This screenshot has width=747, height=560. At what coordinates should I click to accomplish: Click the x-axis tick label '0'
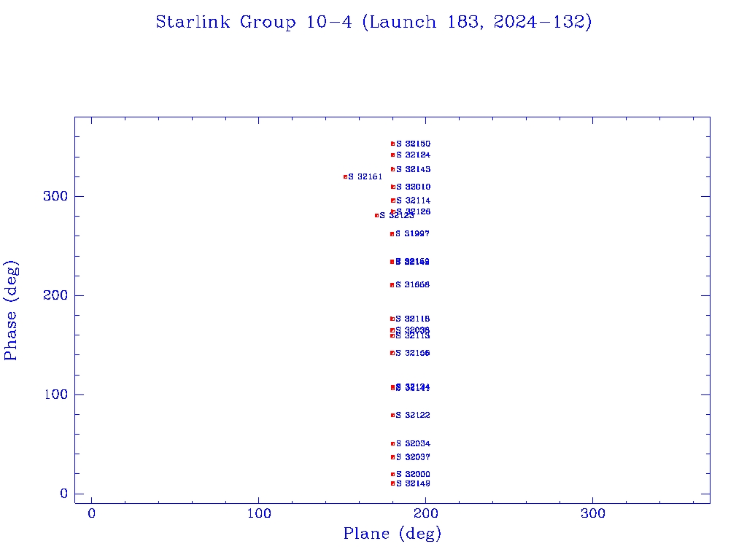coord(91,513)
